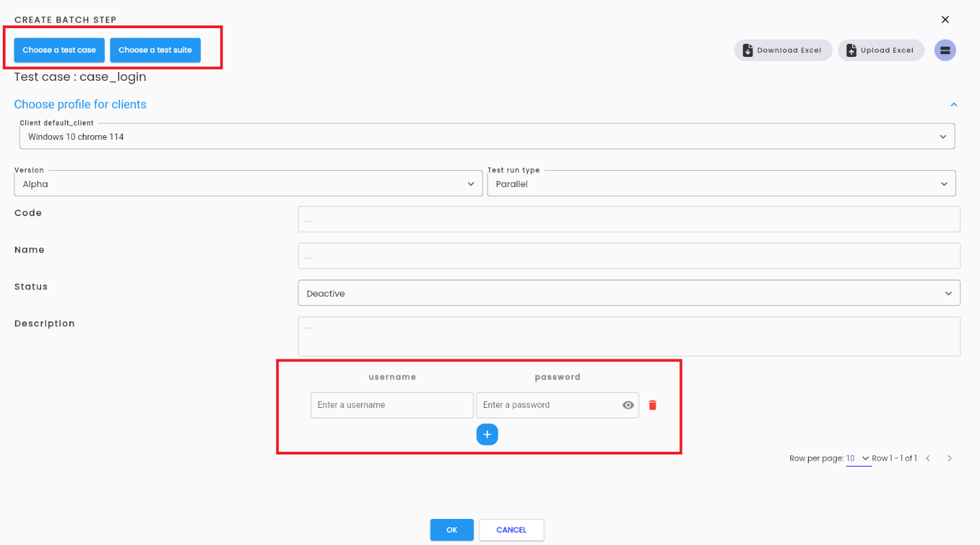The height and width of the screenshot is (545, 980).
Task: Click the Choose a test case button
Action: 60,50
